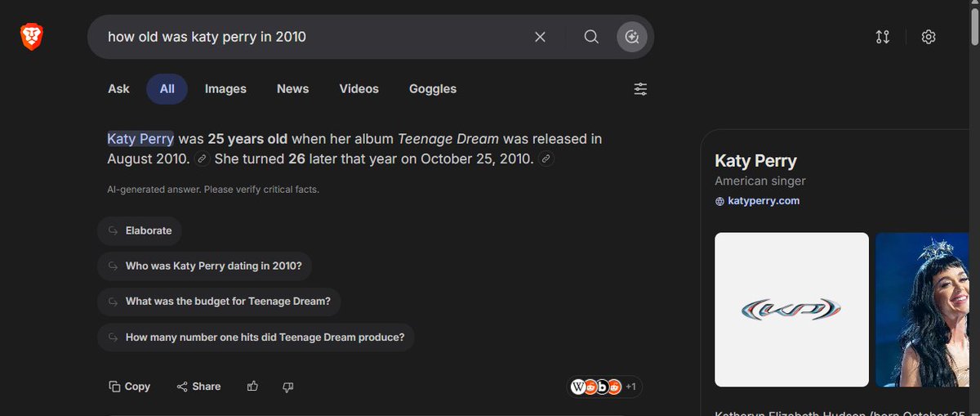The image size is (980, 416).
Task: Like the answer with thumbs up
Action: point(252,387)
